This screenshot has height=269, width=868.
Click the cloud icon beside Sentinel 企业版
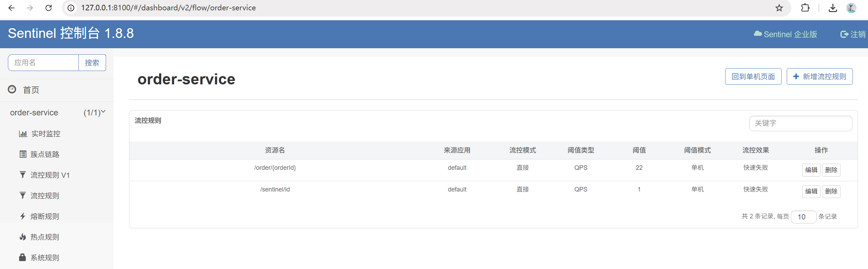(x=758, y=34)
